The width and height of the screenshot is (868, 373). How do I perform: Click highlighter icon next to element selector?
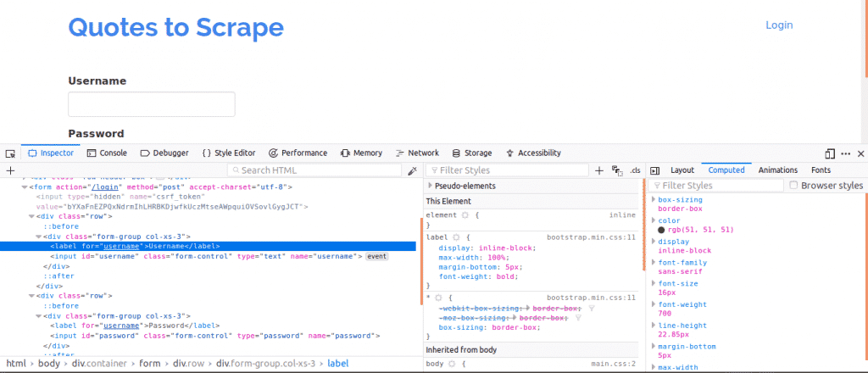[465, 215]
